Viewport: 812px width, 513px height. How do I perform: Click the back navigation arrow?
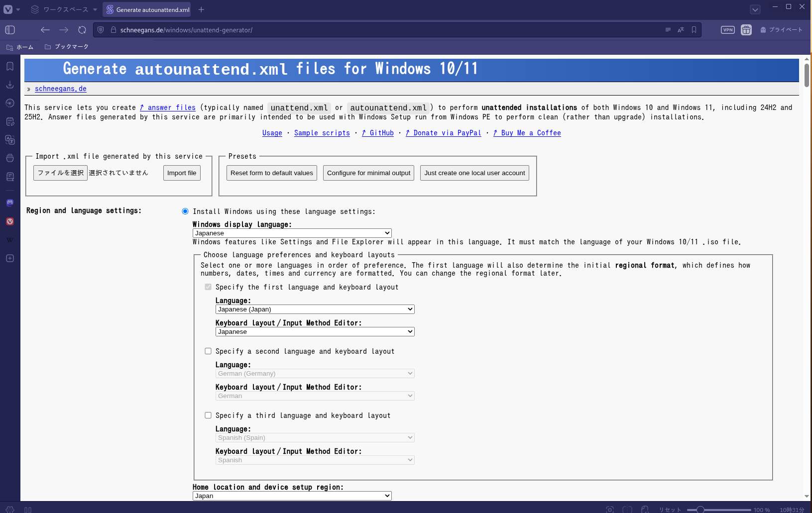tap(45, 30)
